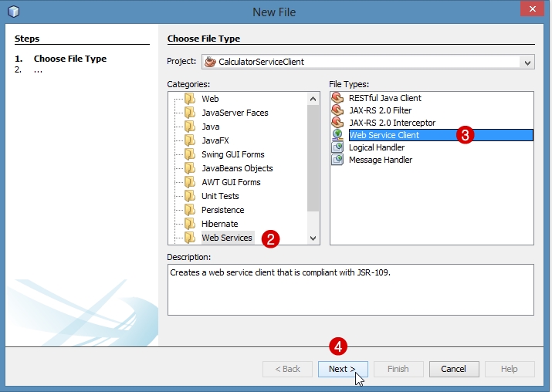
Task: Choose Logical Handler file type
Action: [x=377, y=147]
